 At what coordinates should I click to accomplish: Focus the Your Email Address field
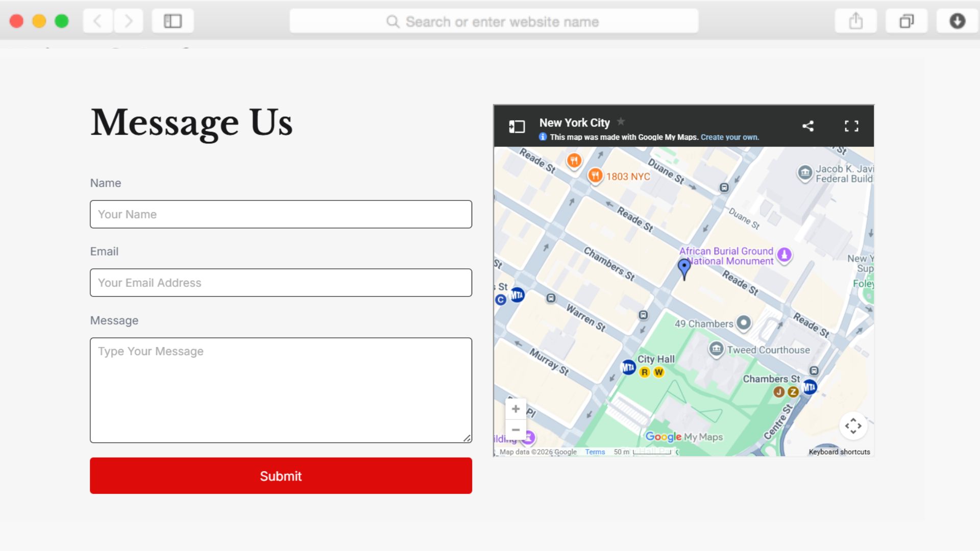point(281,283)
